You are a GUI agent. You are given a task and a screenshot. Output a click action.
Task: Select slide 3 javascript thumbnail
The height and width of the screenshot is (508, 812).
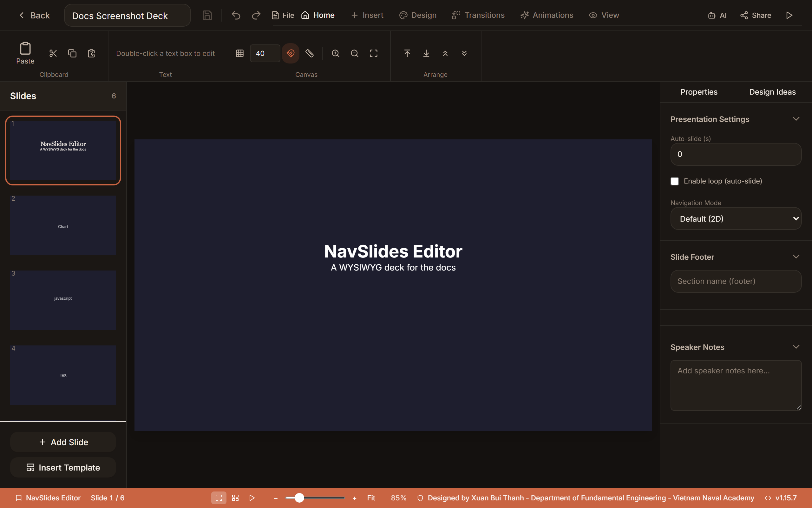[x=63, y=300]
